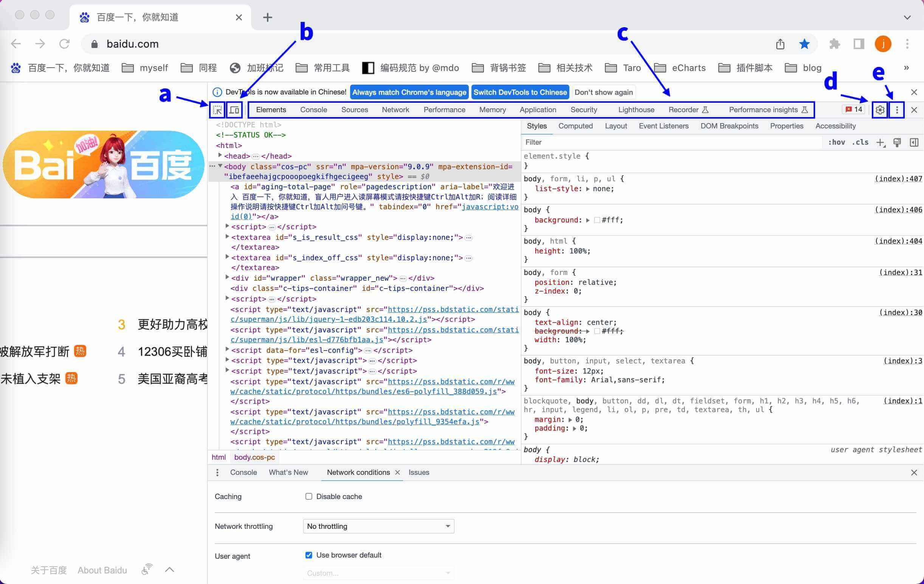Enable Use browser default user agent
The width and height of the screenshot is (924, 584).
pos(309,555)
